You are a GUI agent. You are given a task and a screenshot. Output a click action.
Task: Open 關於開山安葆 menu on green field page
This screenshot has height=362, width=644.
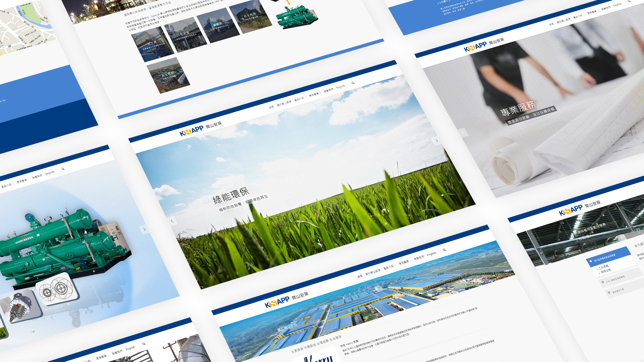[284, 104]
